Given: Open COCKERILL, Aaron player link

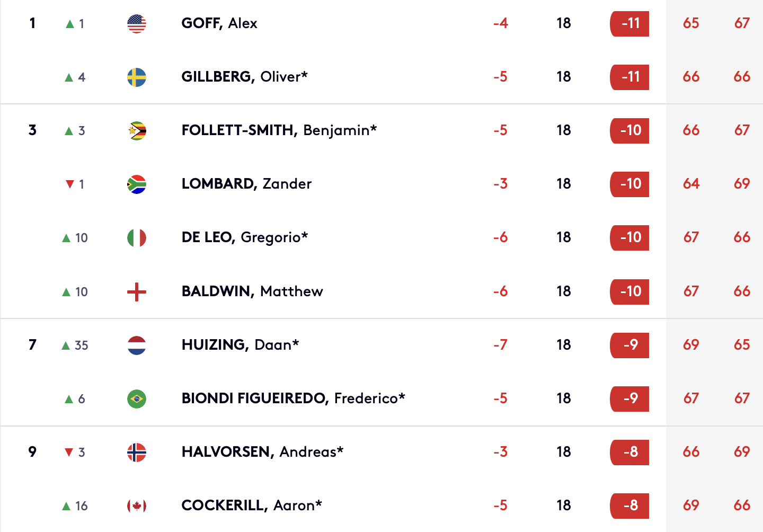Looking at the screenshot, I should click(252, 506).
